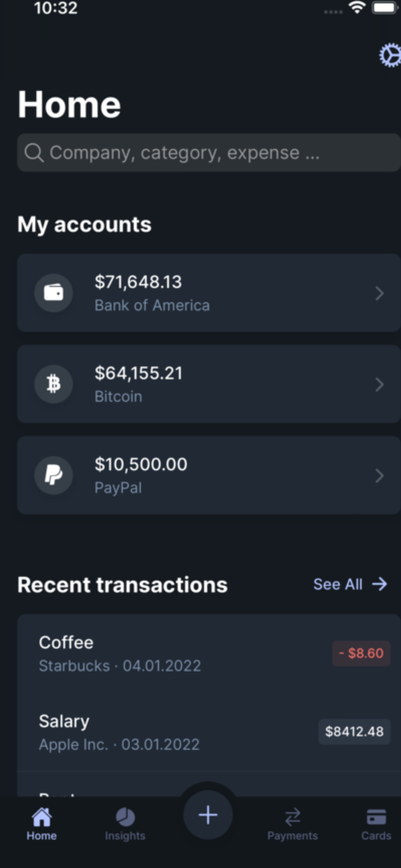Viewport: 401px width, 868px height.
Task: Click See All transactions link
Action: [350, 584]
